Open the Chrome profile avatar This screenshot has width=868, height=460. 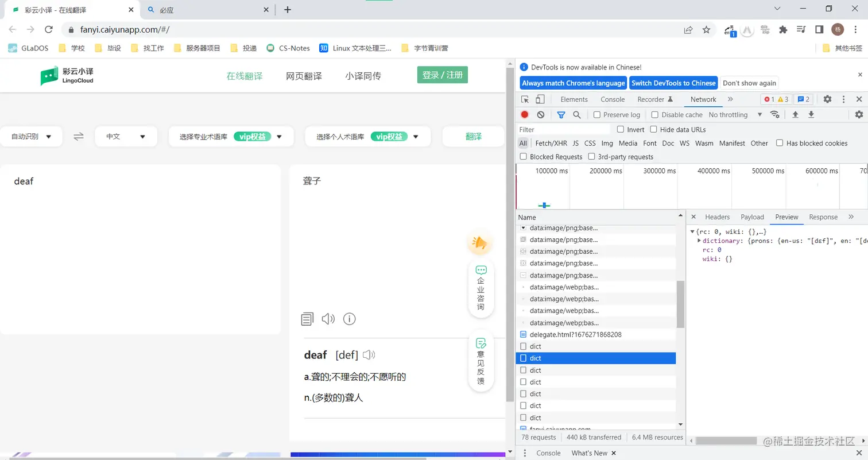(x=838, y=30)
